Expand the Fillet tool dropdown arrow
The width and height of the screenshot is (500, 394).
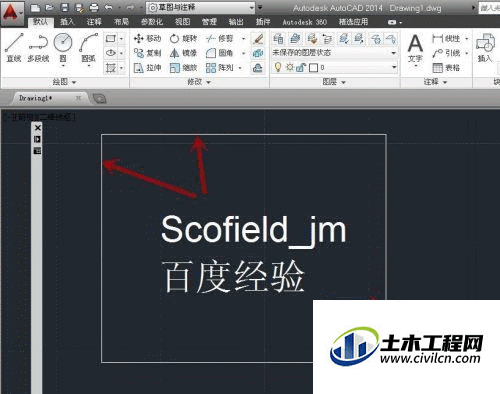[x=243, y=53]
